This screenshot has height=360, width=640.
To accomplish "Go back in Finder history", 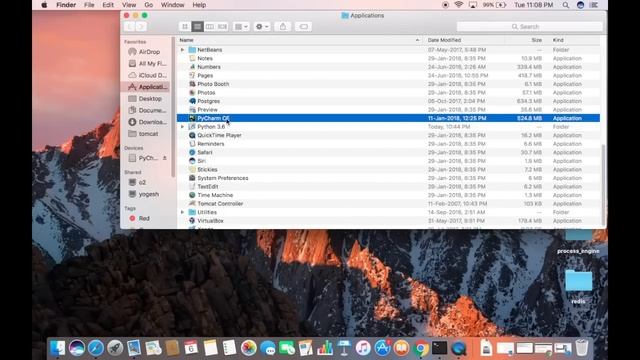I will tap(129, 27).
